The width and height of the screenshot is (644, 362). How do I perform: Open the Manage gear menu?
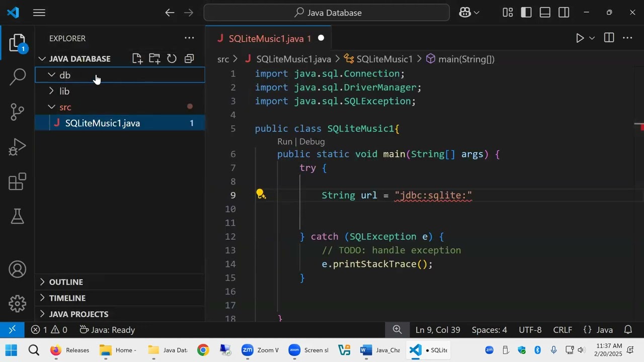[17, 303]
